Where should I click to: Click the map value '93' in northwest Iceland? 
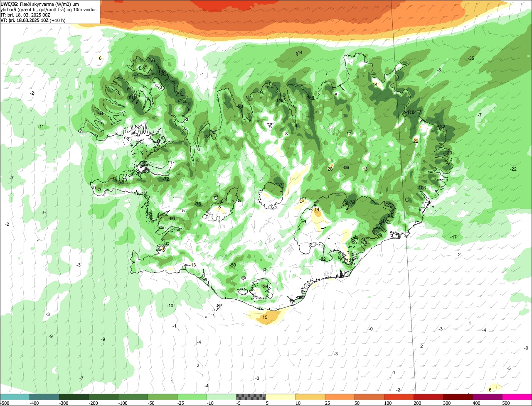click(240, 106)
